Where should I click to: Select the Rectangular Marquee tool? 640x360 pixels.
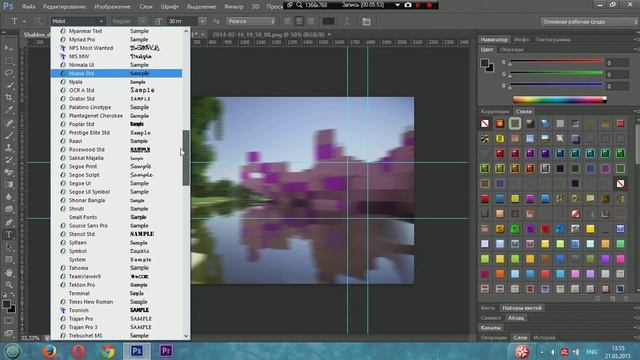point(9,61)
